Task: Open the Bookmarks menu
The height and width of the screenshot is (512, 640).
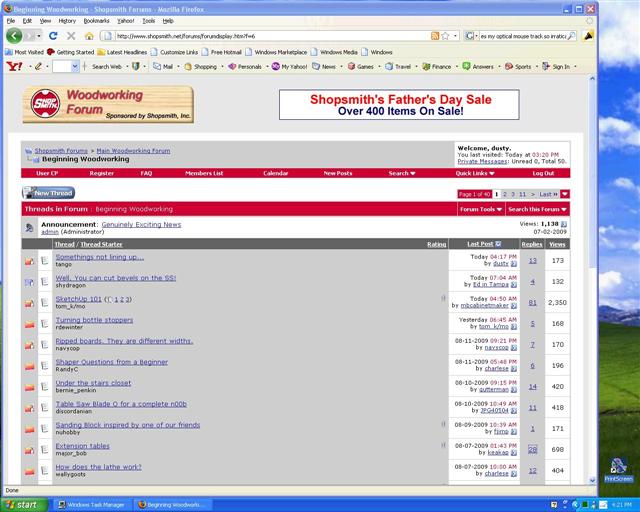Action: [x=96, y=21]
